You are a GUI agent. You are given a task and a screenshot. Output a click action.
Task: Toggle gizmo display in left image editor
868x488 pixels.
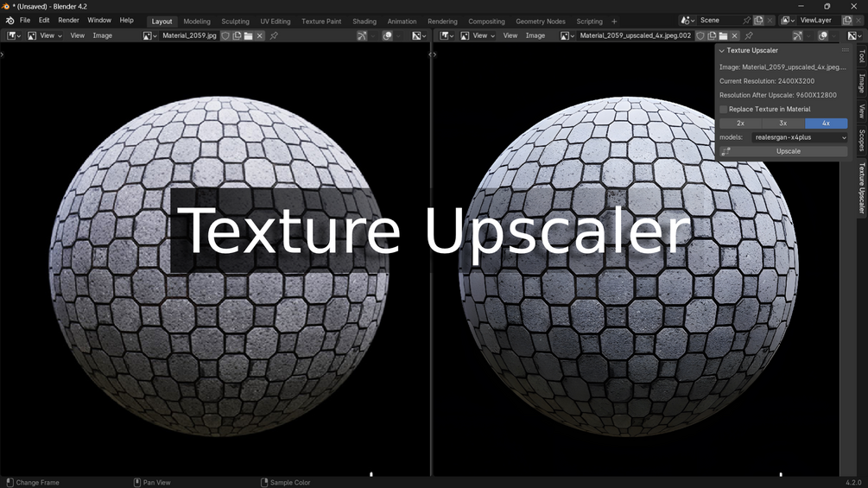click(362, 35)
